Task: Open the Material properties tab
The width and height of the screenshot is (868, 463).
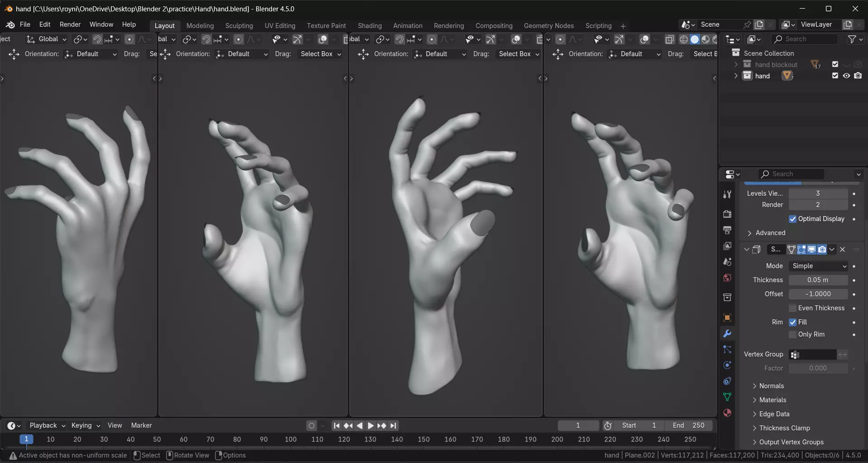Action: click(x=727, y=413)
